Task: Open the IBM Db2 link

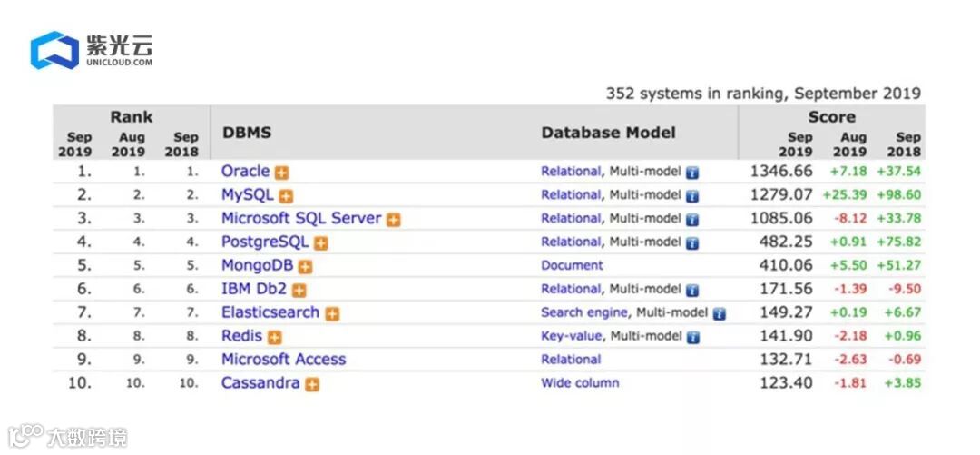Action: pos(254,289)
